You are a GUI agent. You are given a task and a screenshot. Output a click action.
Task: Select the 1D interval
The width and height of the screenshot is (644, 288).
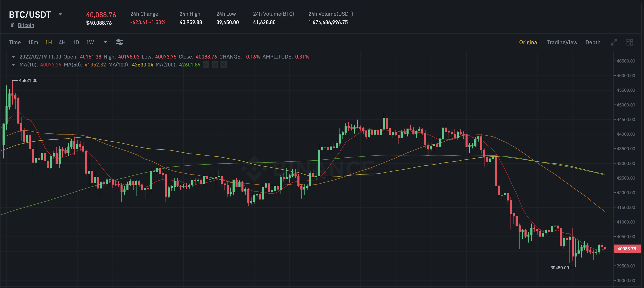pyautogui.click(x=76, y=42)
